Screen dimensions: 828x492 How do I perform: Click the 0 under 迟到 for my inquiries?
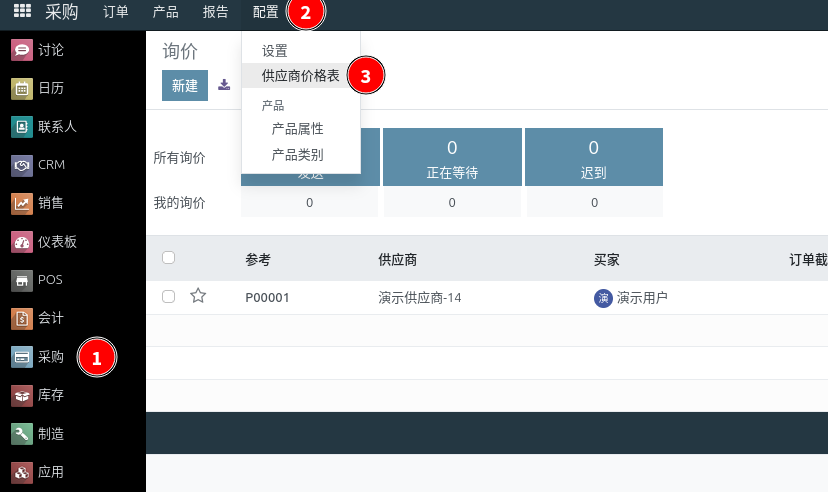click(x=595, y=203)
